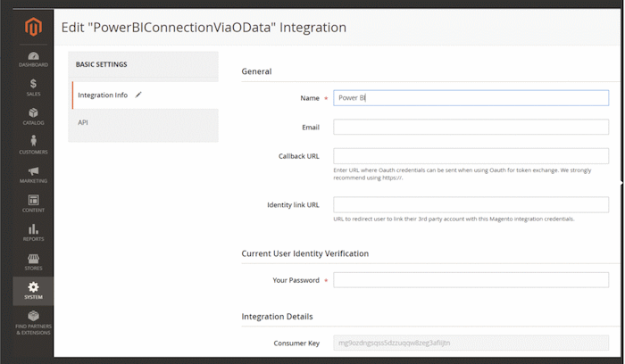Click the Consumer Key label
This screenshot has width=625, height=364.
pos(296,343)
